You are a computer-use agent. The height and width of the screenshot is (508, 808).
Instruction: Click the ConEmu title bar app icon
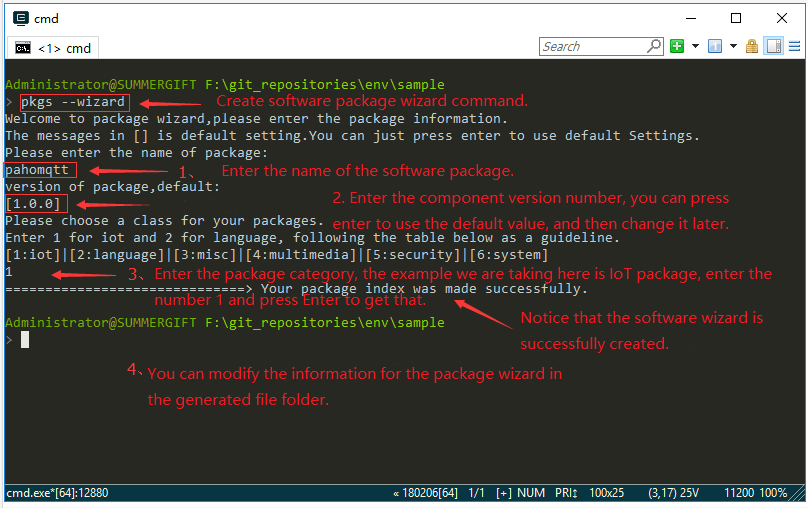(19, 18)
